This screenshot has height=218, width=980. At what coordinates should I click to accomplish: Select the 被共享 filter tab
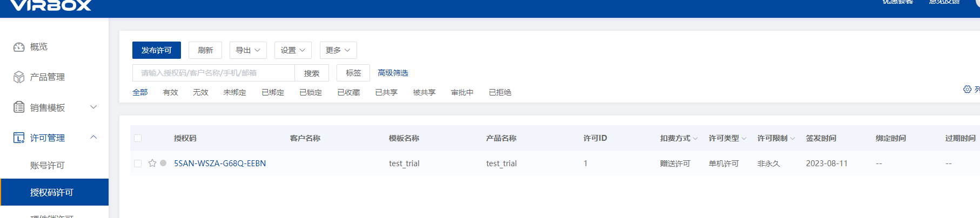[424, 92]
